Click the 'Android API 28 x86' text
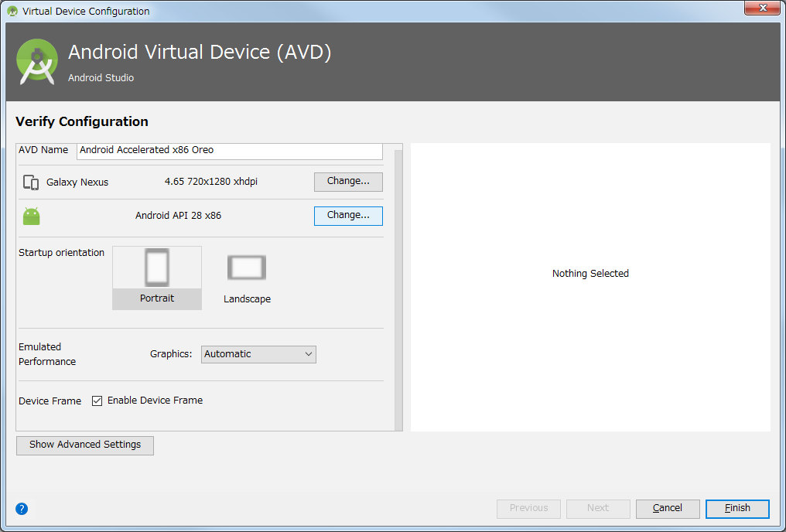The height and width of the screenshot is (532, 786). coord(179,216)
